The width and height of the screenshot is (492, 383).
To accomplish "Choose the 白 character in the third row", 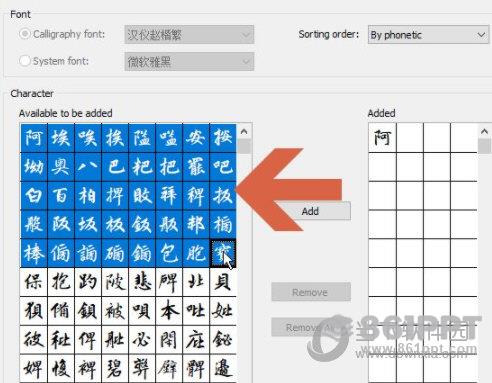I will 34,196.
